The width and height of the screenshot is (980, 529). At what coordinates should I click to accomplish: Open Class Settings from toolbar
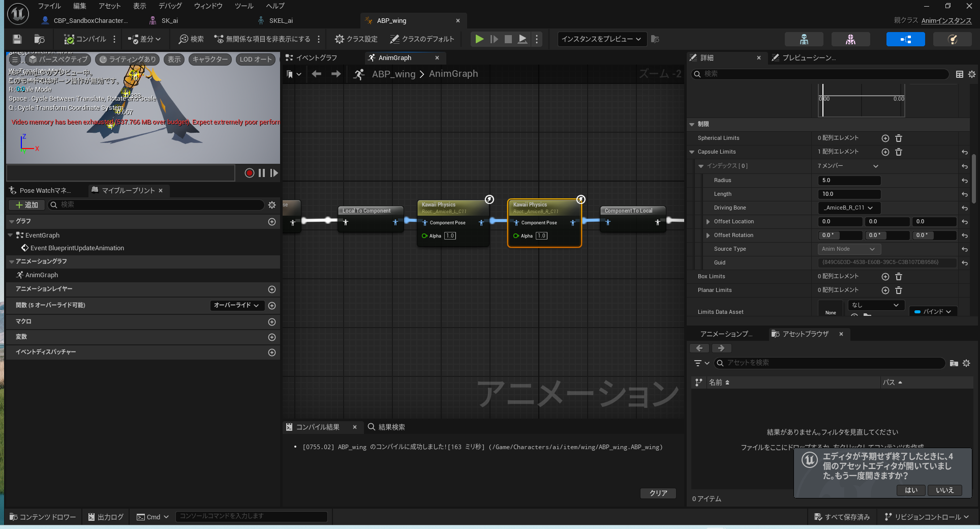coord(356,39)
